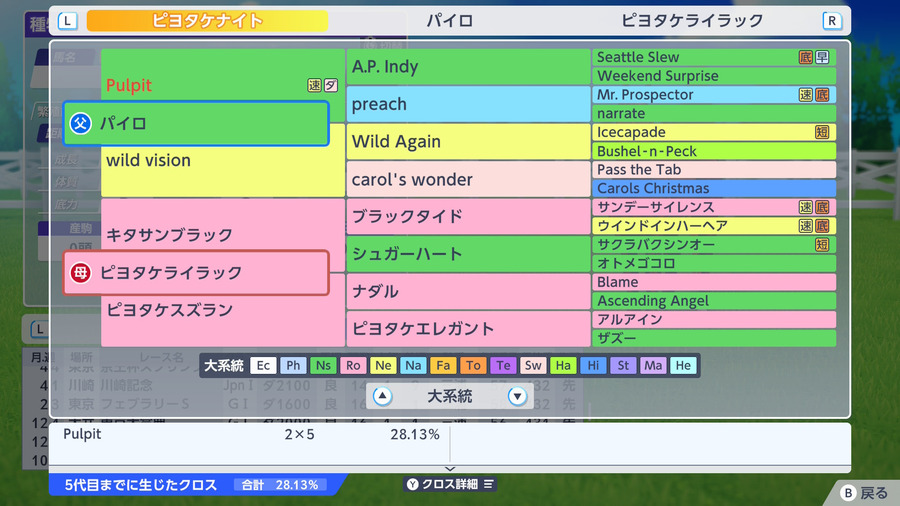Click the Na lineage color swatch

[x=413, y=365]
